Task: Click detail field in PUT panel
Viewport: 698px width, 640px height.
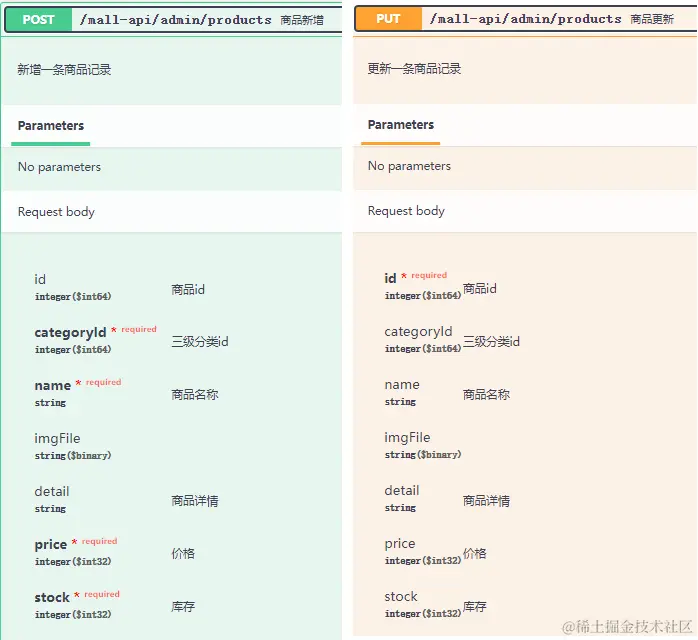Action: (x=402, y=490)
